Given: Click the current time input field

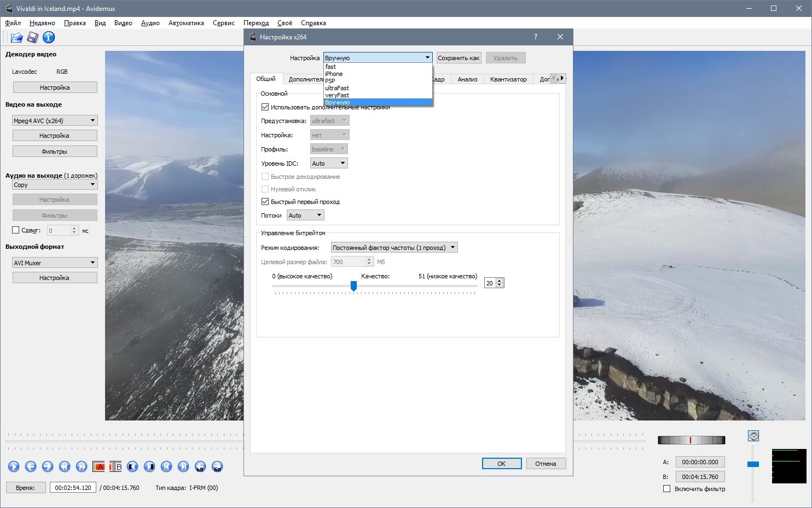Looking at the screenshot, I should [73, 488].
